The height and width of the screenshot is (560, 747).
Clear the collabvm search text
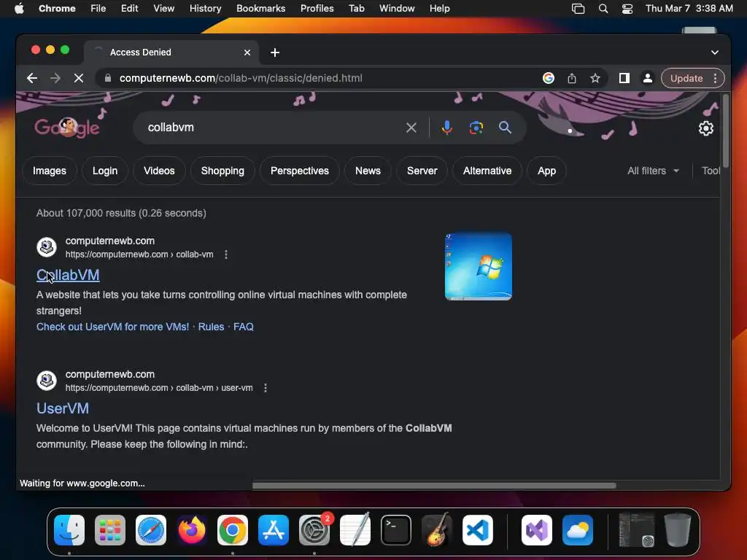411,128
